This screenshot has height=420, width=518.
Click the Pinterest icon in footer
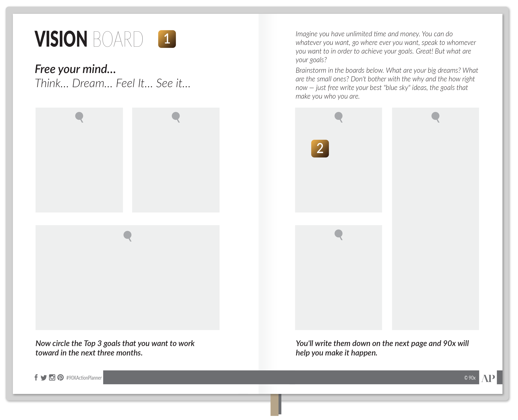[x=60, y=377]
